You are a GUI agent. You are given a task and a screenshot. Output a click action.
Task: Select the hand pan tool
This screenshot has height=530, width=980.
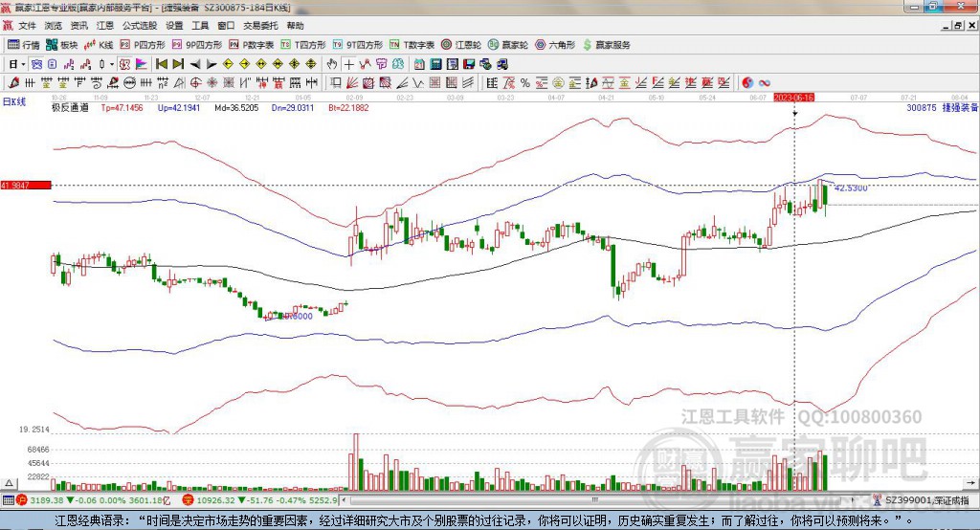332,64
